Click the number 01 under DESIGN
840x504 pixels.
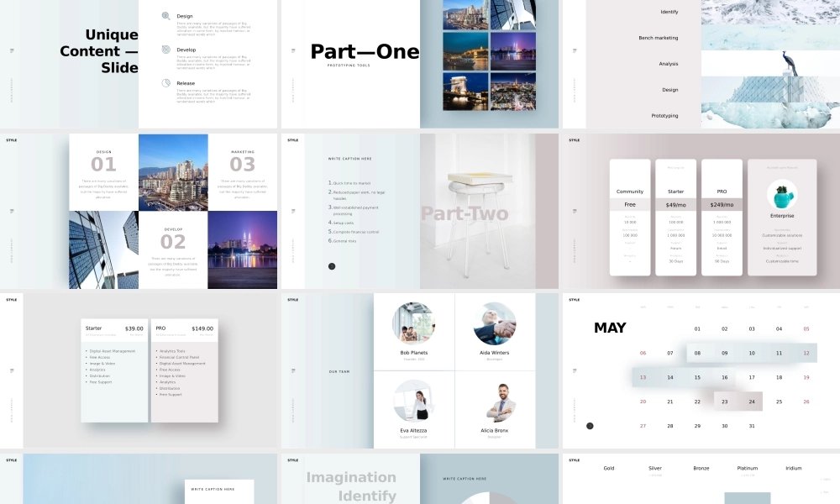(x=103, y=164)
